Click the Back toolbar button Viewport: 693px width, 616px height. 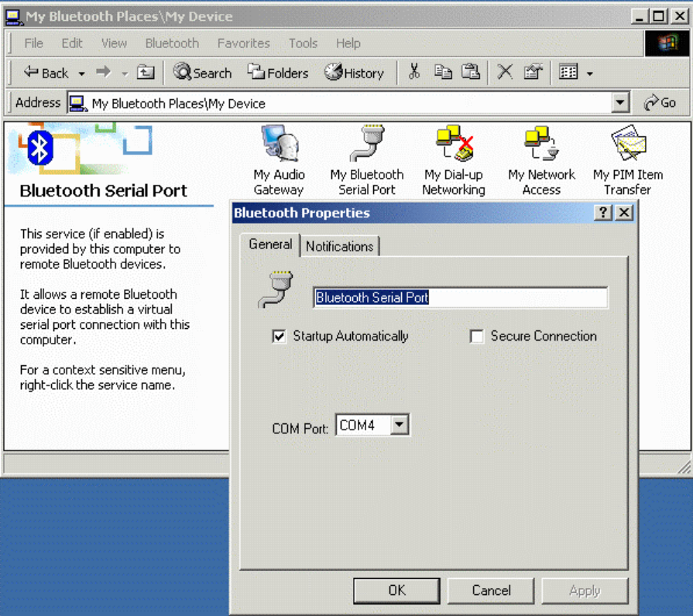tap(46, 73)
